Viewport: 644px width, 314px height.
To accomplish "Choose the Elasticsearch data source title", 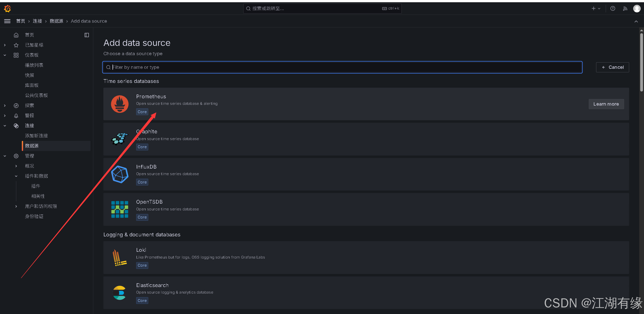I will click(x=152, y=285).
